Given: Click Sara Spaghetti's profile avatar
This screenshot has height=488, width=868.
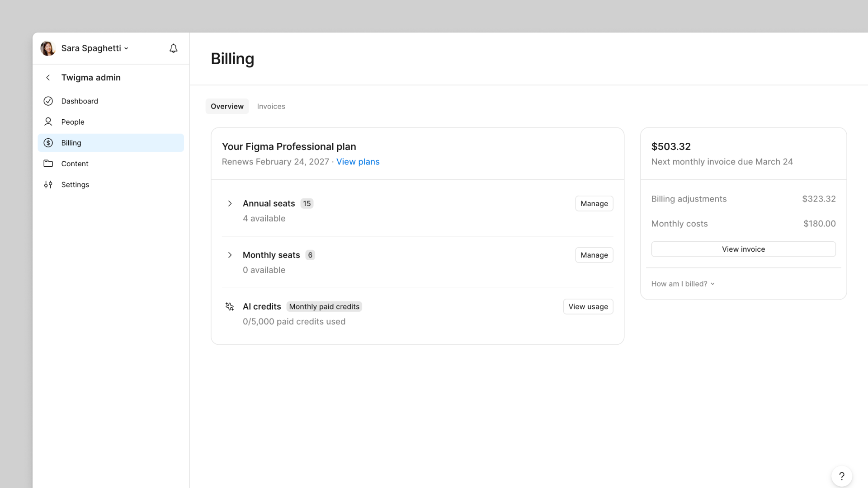Looking at the screenshot, I should (x=47, y=48).
